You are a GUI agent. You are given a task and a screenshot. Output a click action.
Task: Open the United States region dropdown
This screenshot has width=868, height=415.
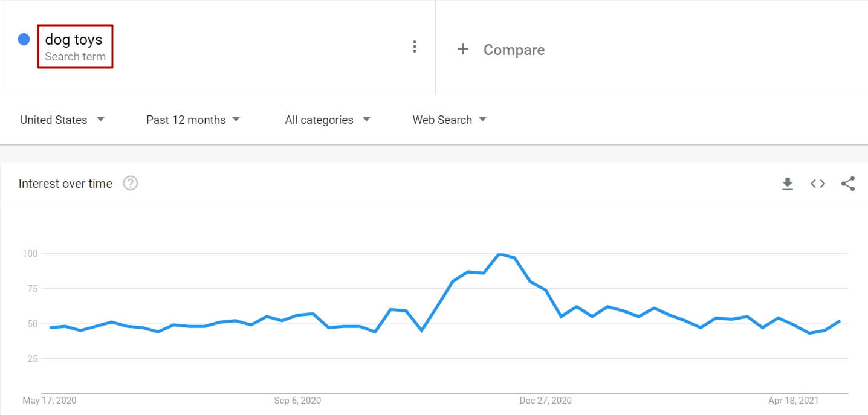(62, 120)
